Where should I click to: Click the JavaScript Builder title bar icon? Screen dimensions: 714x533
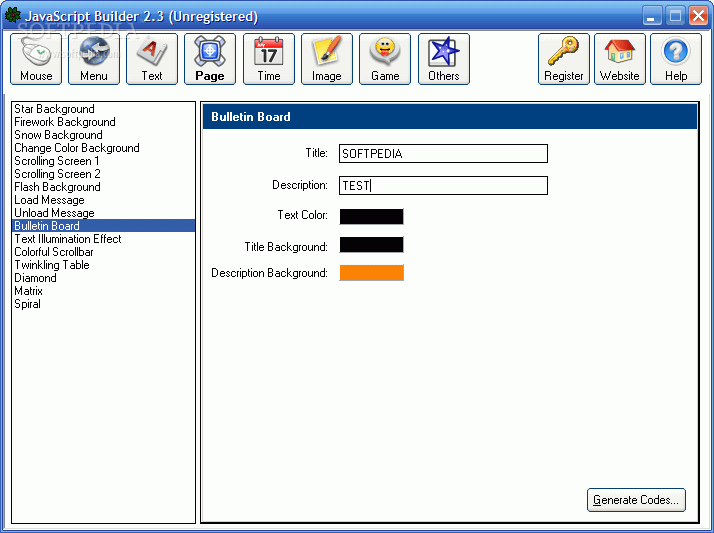tap(13, 15)
